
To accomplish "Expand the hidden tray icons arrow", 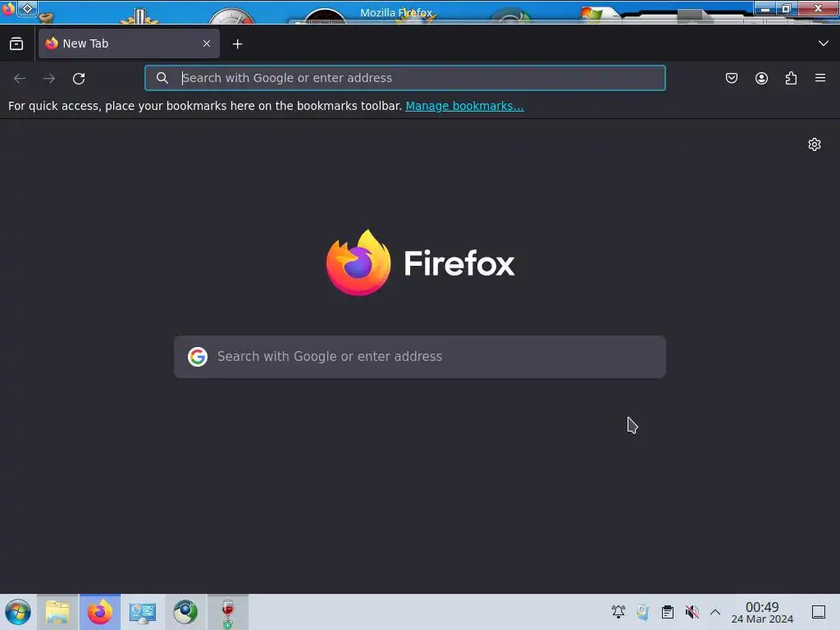I will point(715,612).
